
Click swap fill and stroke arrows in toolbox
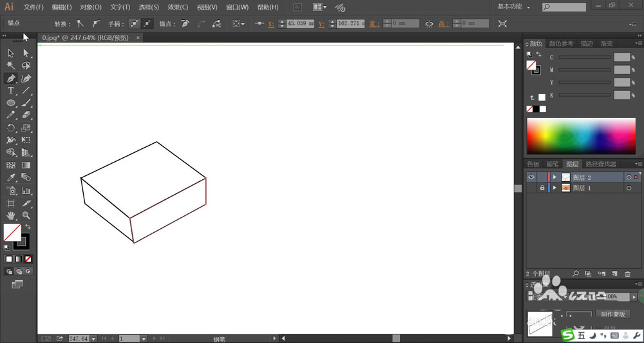coord(28,226)
